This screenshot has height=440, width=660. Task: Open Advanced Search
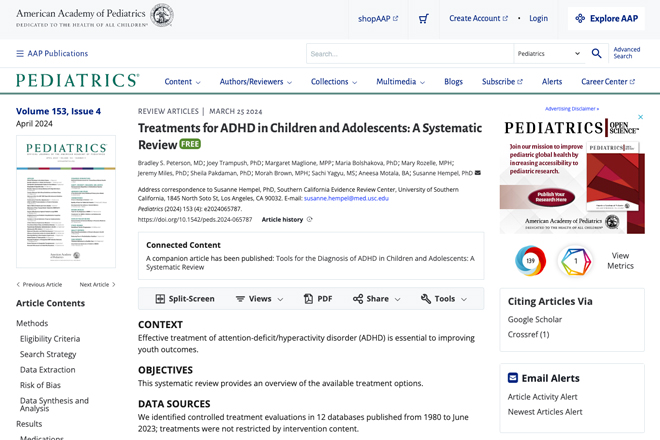click(626, 53)
